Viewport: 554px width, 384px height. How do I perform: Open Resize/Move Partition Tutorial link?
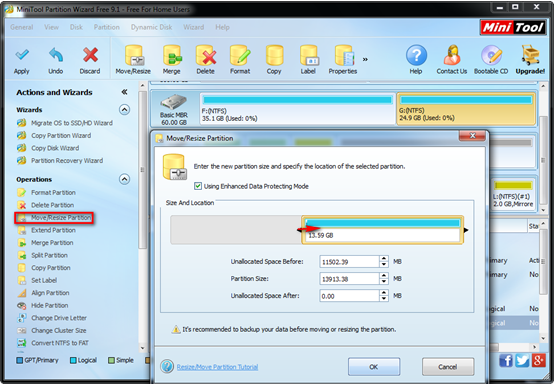tap(217, 367)
